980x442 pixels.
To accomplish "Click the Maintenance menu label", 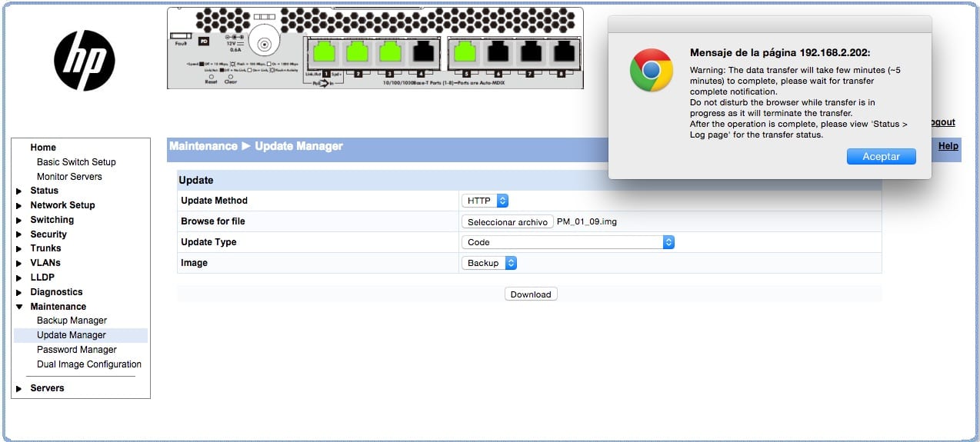I will pyautogui.click(x=58, y=307).
